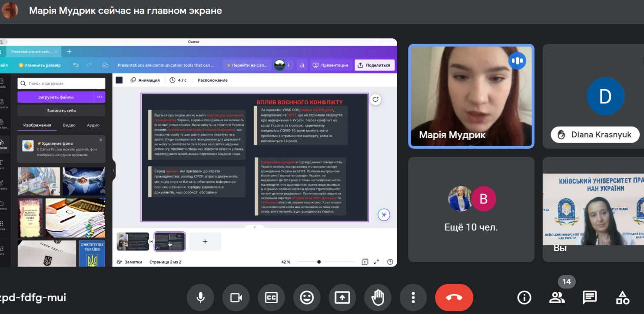Open the chat messages icon
This screenshot has width=644, height=314.
tap(589, 297)
